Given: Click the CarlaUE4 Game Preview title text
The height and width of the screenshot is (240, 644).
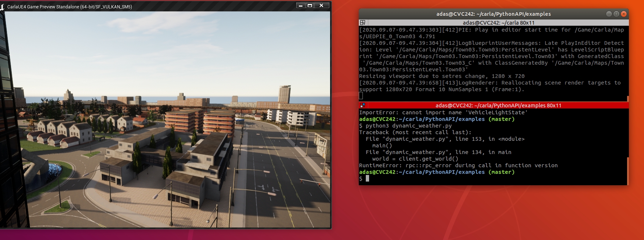Looking at the screenshot, I should pyautogui.click(x=70, y=7).
